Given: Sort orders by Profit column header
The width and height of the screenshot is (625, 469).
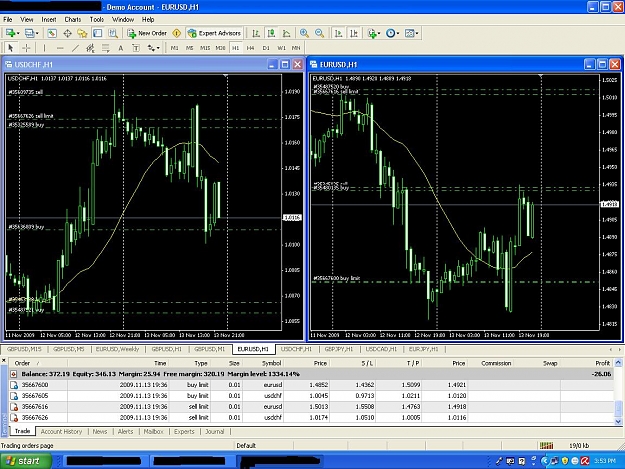Looking at the screenshot, I should tap(588, 363).
